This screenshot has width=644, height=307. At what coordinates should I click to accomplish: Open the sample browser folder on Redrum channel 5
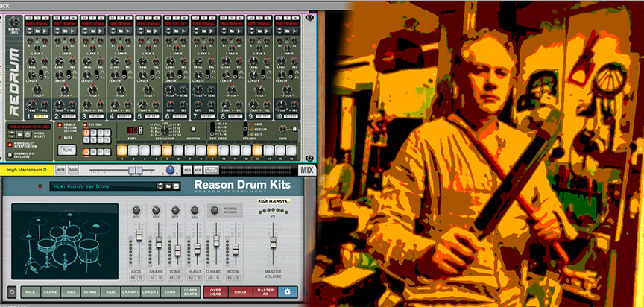[x=148, y=31]
